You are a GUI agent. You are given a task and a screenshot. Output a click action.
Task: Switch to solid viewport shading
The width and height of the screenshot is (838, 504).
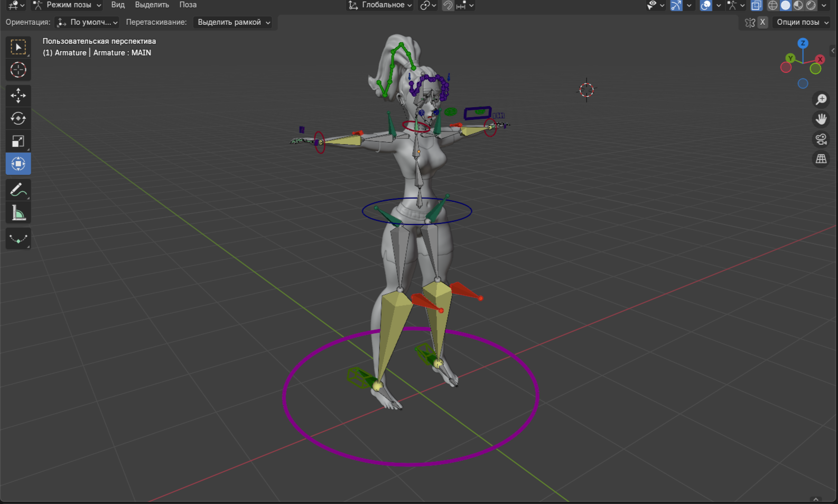click(786, 5)
